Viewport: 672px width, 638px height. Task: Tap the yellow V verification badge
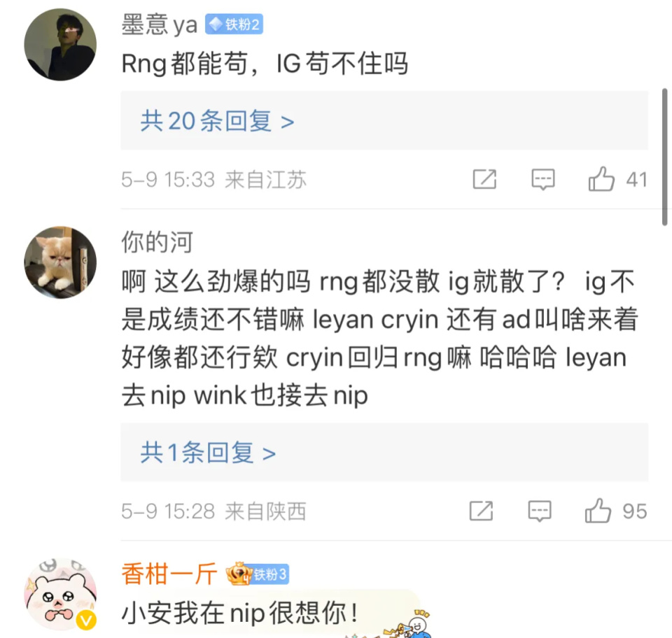[86, 620]
